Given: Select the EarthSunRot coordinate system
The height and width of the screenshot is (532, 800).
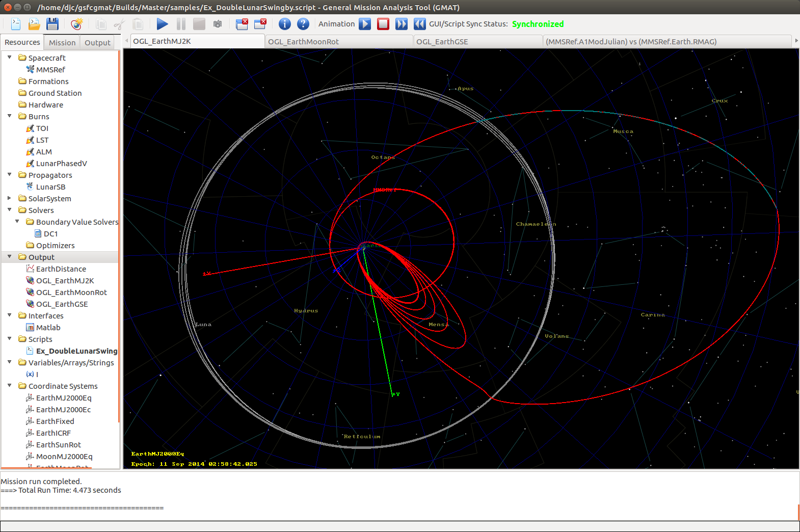Looking at the screenshot, I should (54, 445).
